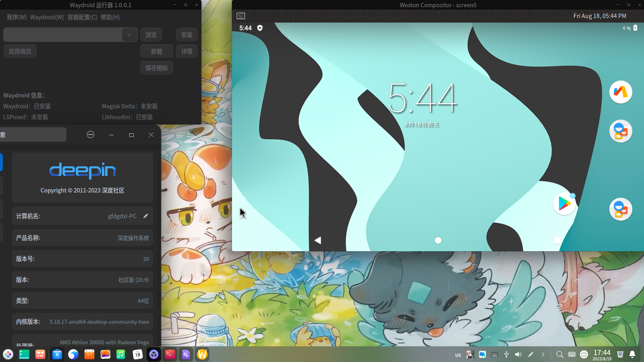Viewport: 644px width, 362px height.
Task: Expand the system tray arrow
Action: (543, 354)
